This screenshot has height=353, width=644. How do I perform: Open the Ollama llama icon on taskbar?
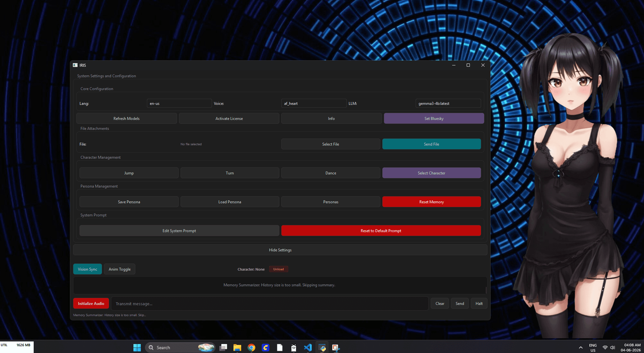[294, 348]
